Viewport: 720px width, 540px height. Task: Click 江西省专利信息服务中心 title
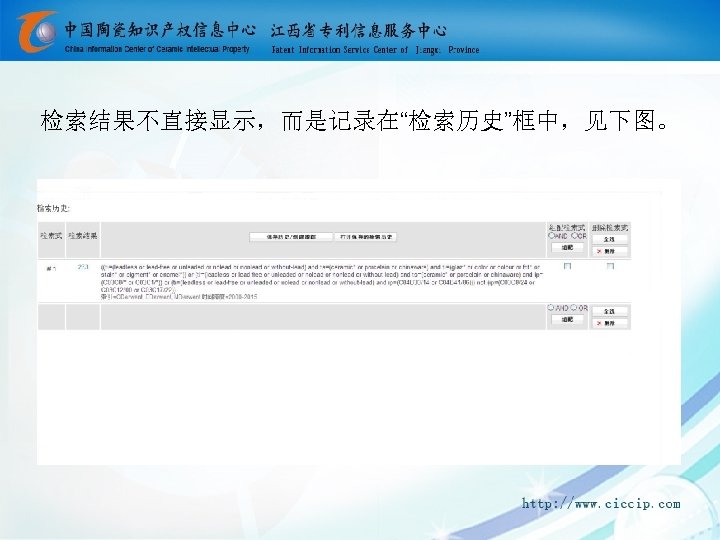(359, 30)
